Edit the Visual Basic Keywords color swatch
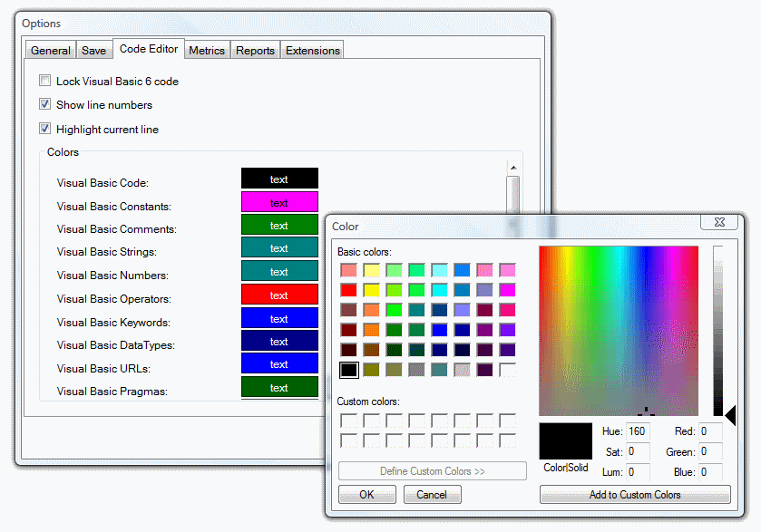Viewport: 761px width, 532px height. click(279, 318)
